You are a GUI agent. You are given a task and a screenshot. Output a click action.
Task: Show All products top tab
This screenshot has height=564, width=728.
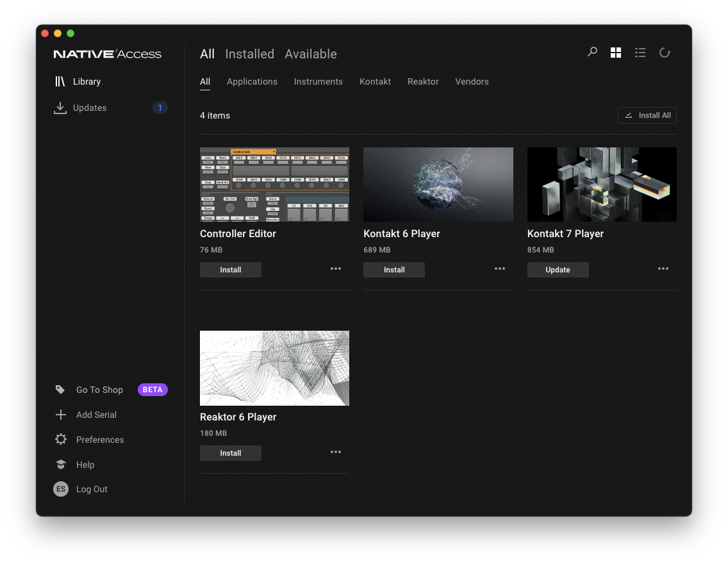207,54
